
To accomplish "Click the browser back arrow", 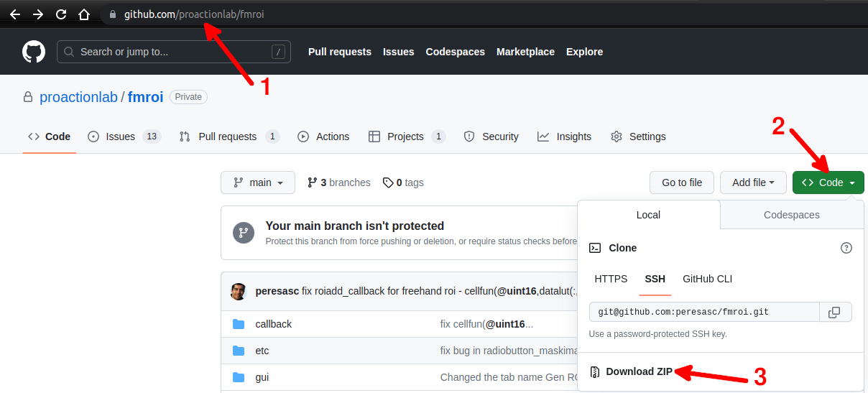I will pos(14,14).
